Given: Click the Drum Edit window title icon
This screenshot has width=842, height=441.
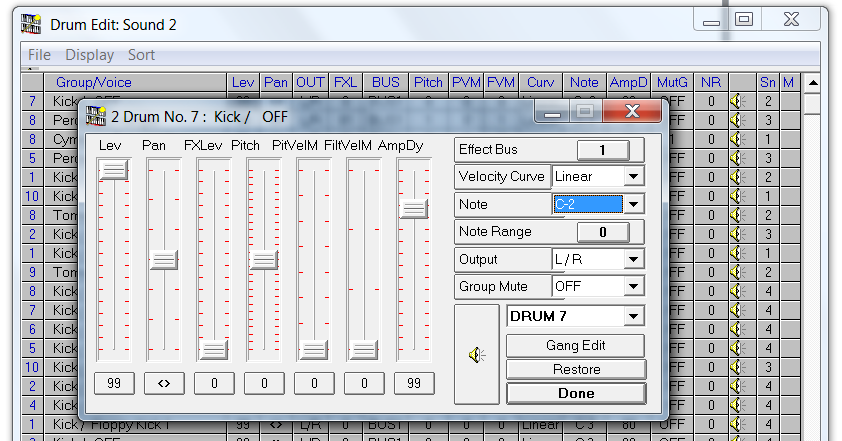Looking at the screenshot, I should pos(33,20).
